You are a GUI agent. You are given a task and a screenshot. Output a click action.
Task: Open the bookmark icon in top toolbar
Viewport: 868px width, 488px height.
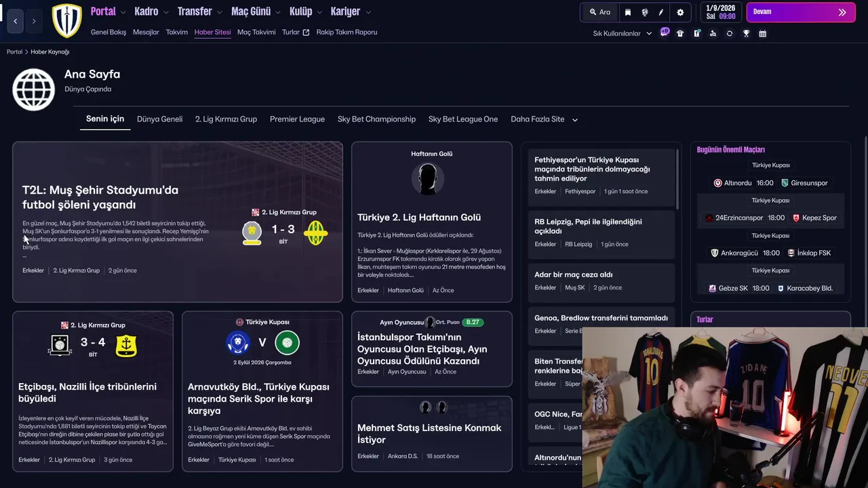pos(628,12)
